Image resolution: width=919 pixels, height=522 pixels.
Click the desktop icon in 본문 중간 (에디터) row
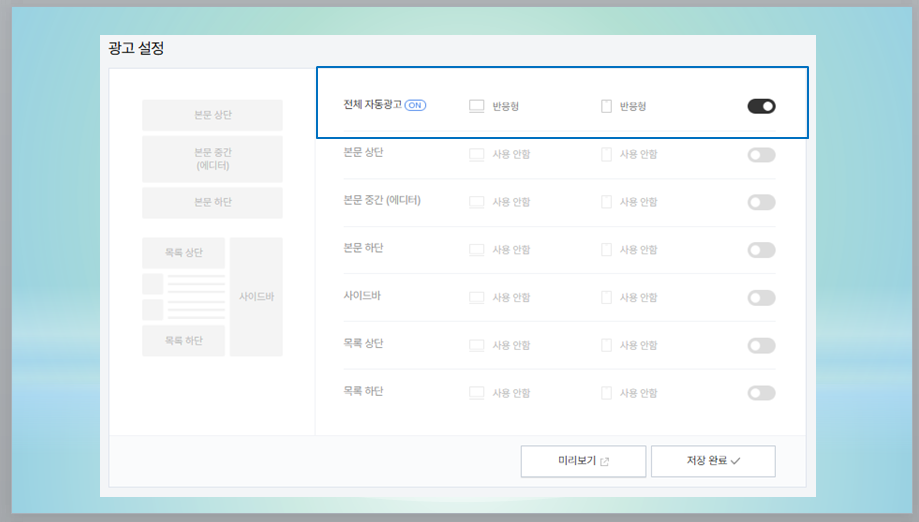476,202
